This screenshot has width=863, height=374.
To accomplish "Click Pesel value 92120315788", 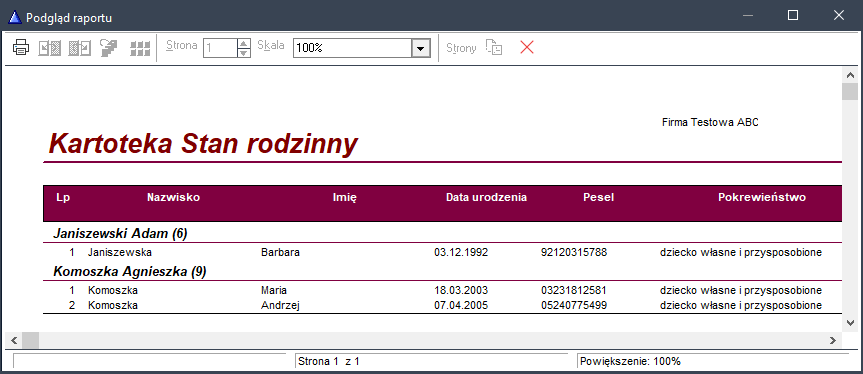I will (573, 252).
